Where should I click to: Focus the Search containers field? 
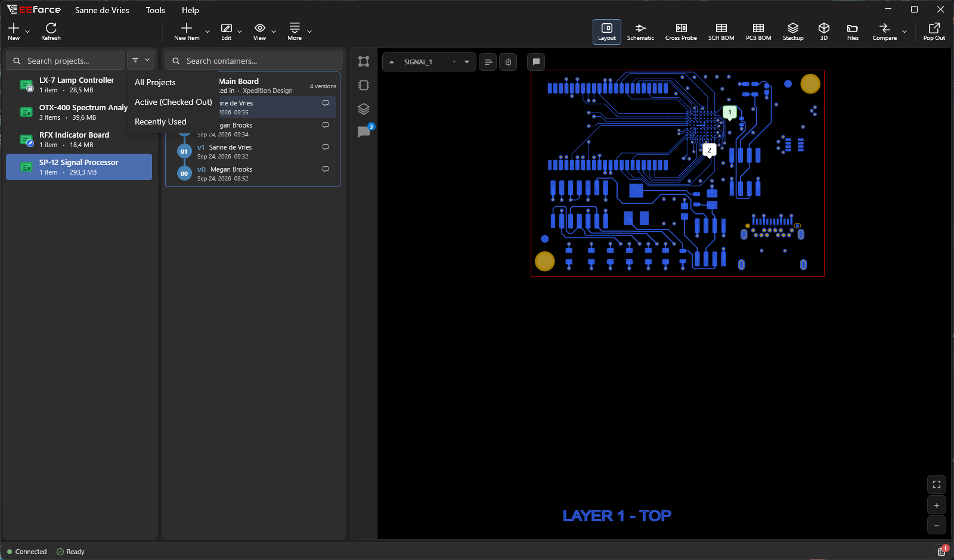click(x=254, y=61)
